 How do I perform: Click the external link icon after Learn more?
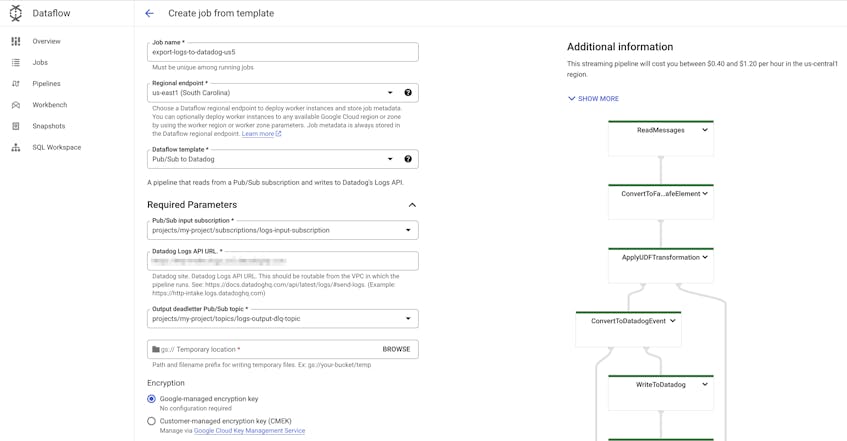pos(279,133)
